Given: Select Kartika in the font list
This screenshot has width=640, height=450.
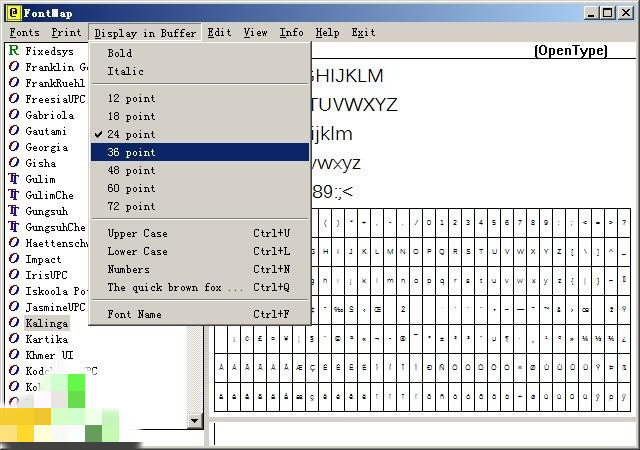Looking at the screenshot, I should 47,339.
